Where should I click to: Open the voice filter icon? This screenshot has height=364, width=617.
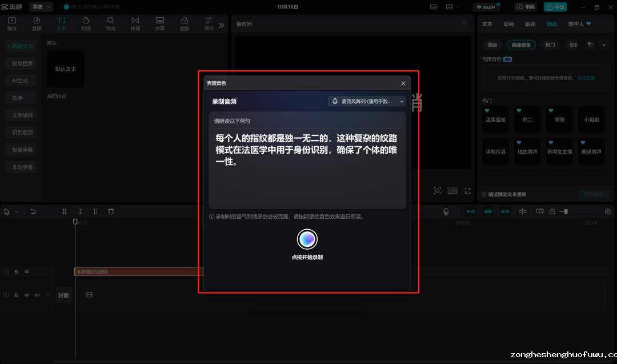590,45
